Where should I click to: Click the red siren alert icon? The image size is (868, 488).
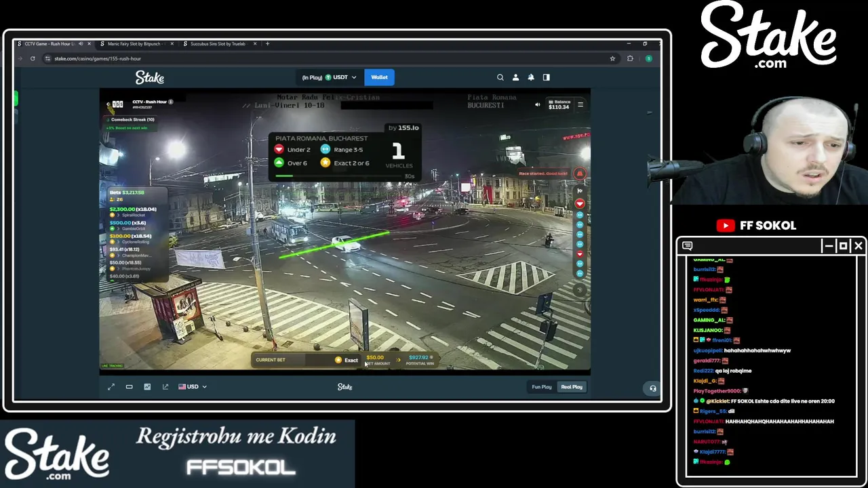580,174
